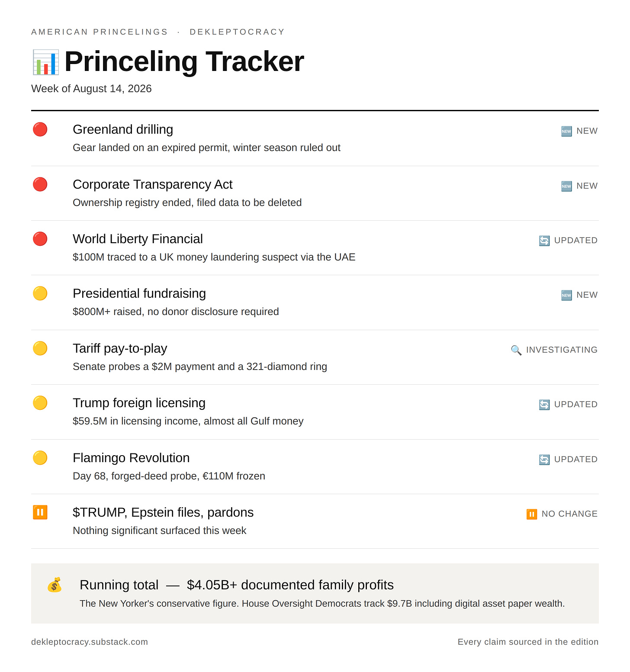The image size is (630, 672).
Task: Click the magnifying glass Investigating icon
Action: pos(516,350)
